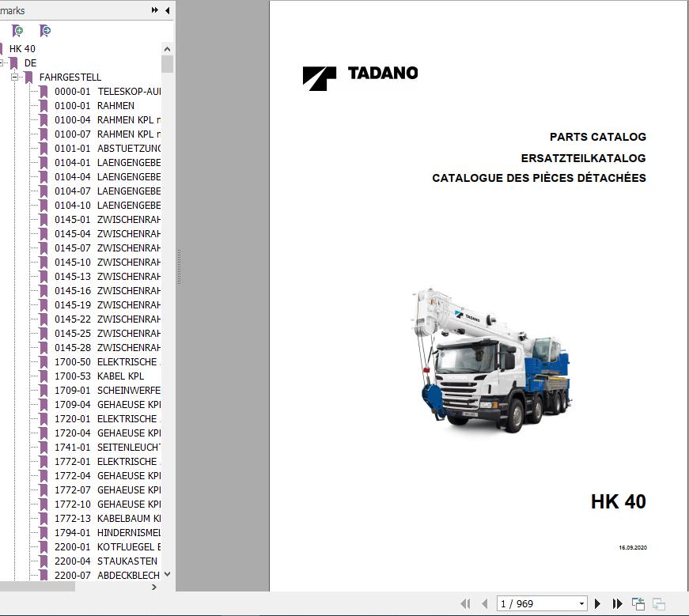Click the next page arrow icon
The width and height of the screenshot is (689, 616).
tap(598, 603)
